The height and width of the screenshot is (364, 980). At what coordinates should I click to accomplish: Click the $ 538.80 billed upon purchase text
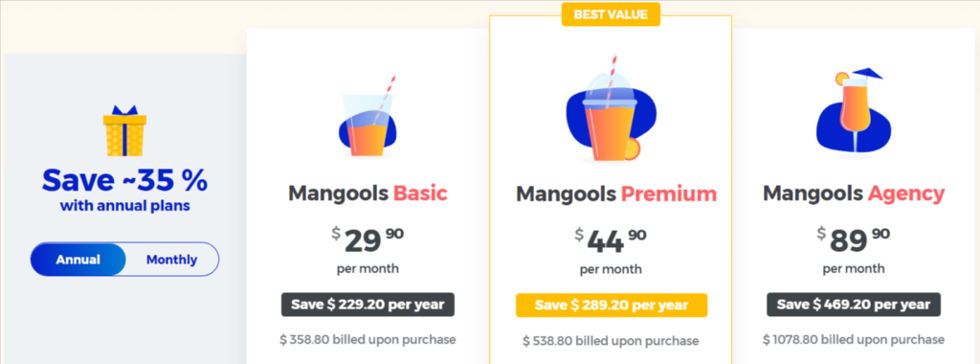point(611,341)
